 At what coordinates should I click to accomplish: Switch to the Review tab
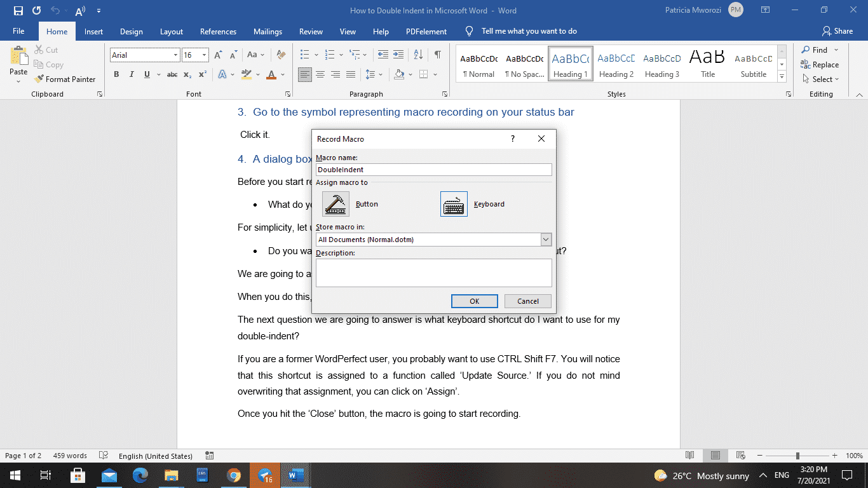click(x=311, y=32)
